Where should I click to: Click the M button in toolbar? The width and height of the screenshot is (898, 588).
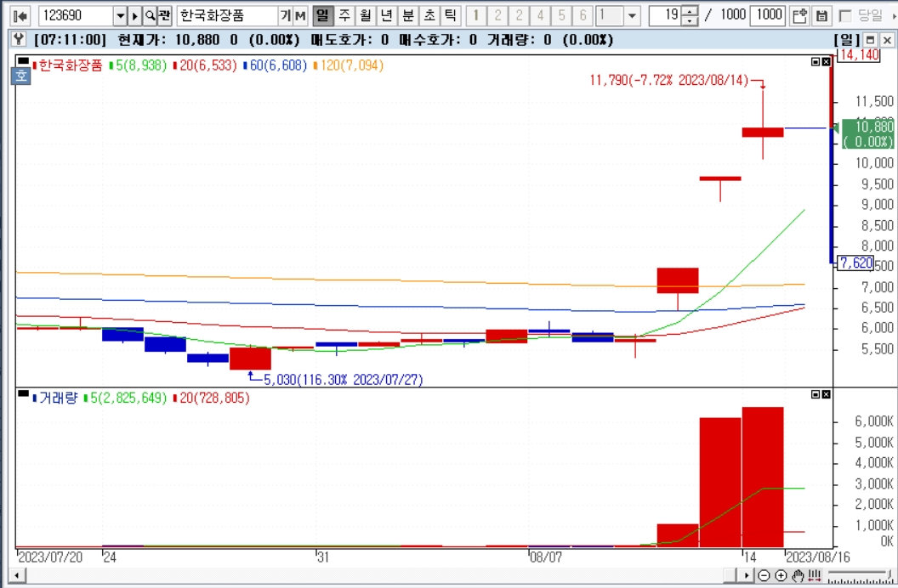[300, 16]
